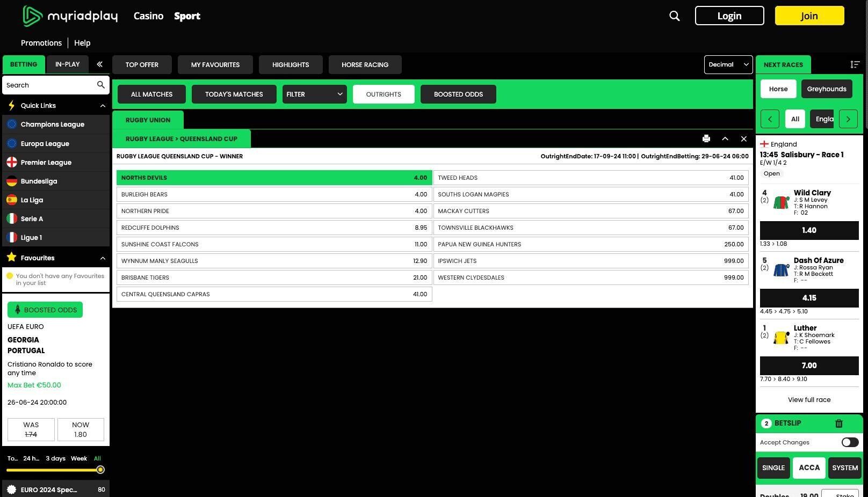The width and height of the screenshot is (868, 497).
Task: Select the Horse races option
Action: pyautogui.click(x=778, y=89)
